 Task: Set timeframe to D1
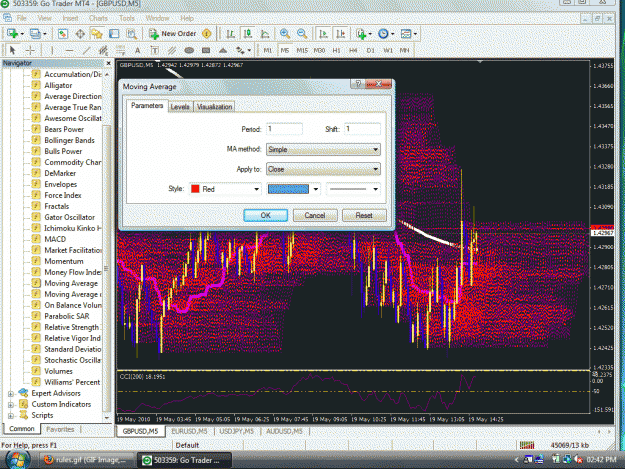tap(371, 50)
